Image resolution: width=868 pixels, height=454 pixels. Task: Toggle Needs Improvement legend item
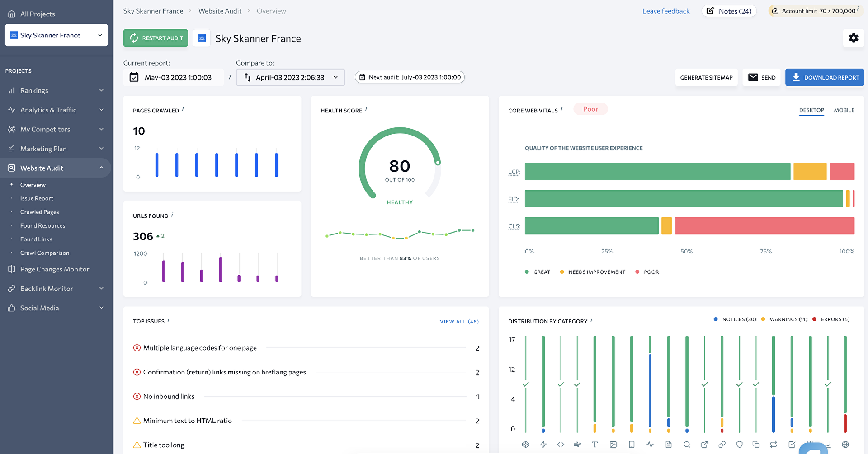[x=593, y=272]
